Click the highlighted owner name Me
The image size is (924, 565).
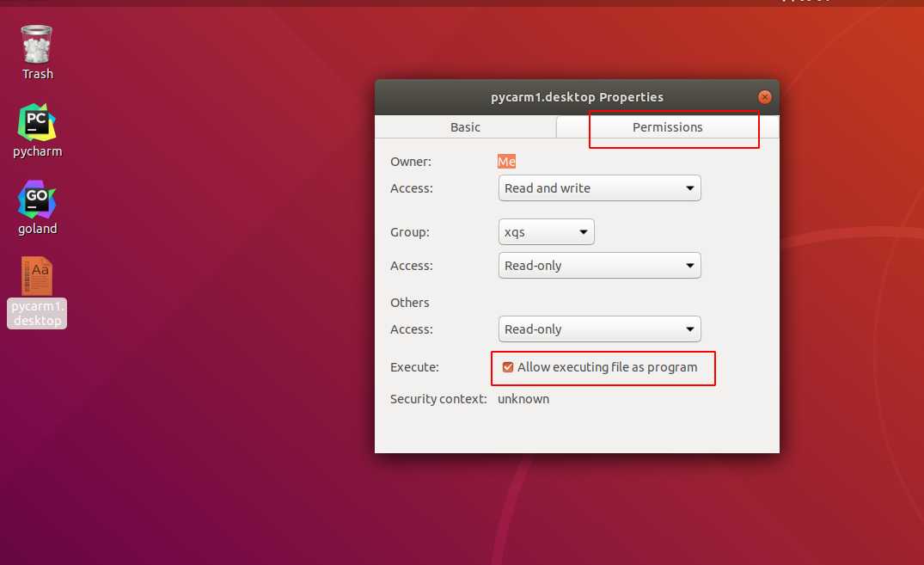point(506,162)
